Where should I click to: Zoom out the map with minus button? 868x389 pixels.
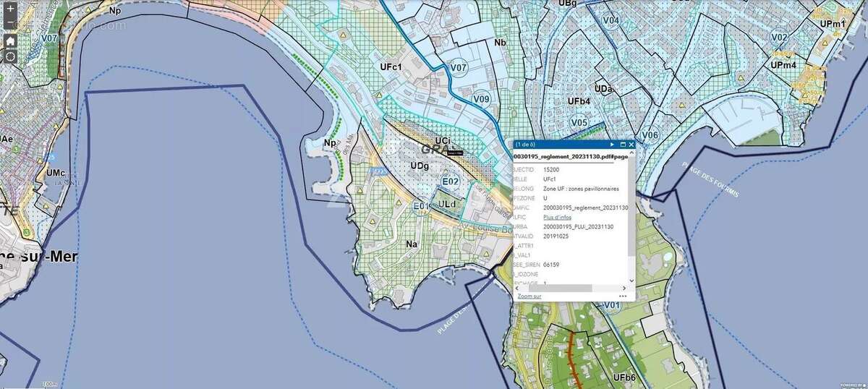(x=11, y=24)
